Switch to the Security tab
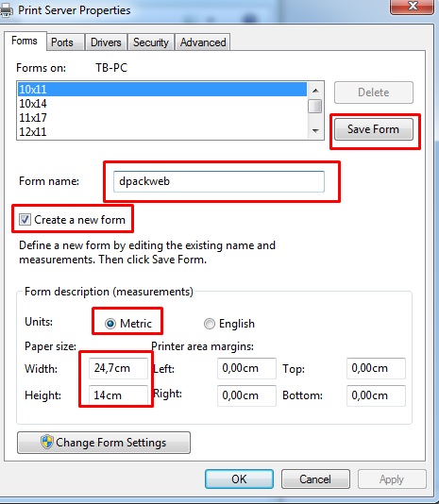This screenshot has width=439, height=504. (151, 42)
